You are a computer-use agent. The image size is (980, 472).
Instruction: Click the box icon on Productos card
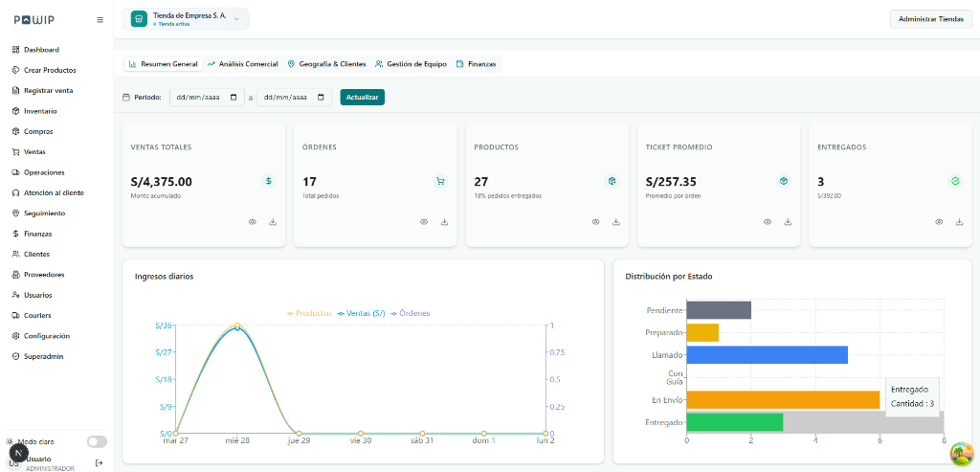pyautogui.click(x=612, y=181)
